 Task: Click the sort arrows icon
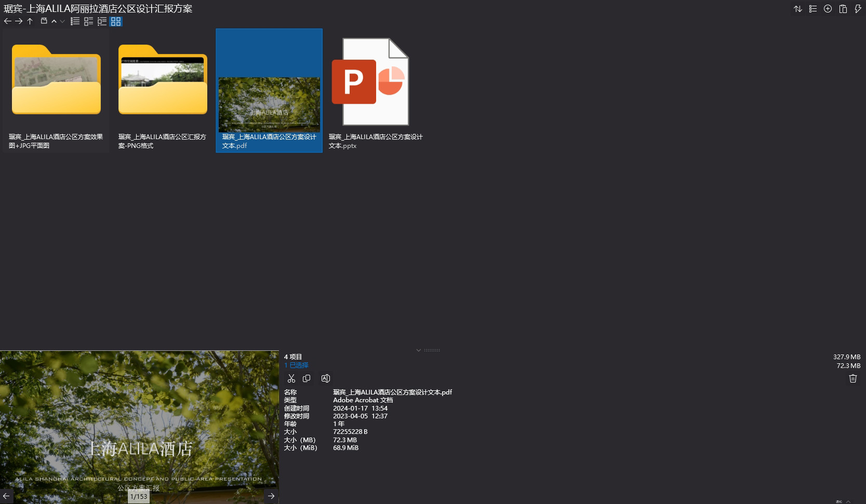(x=798, y=9)
